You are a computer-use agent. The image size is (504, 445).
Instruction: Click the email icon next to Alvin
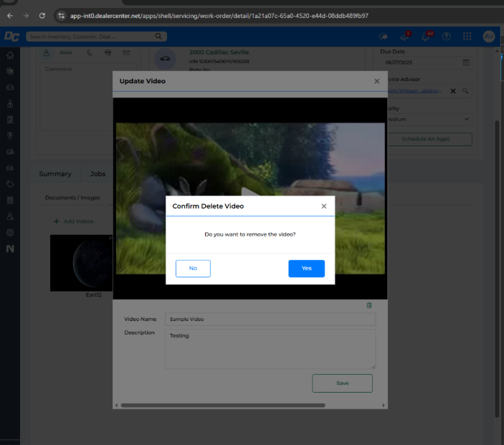pyautogui.click(x=126, y=53)
